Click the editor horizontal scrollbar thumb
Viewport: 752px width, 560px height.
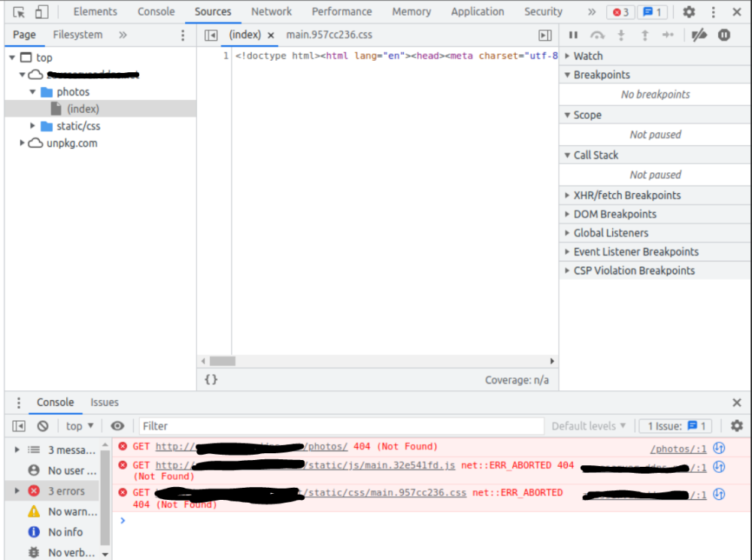[223, 361]
